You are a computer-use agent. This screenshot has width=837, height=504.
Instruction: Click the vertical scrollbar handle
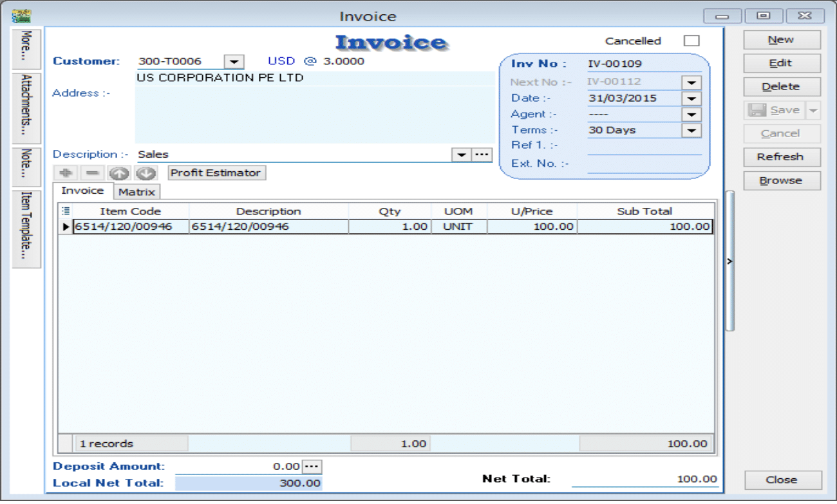click(x=729, y=261)
